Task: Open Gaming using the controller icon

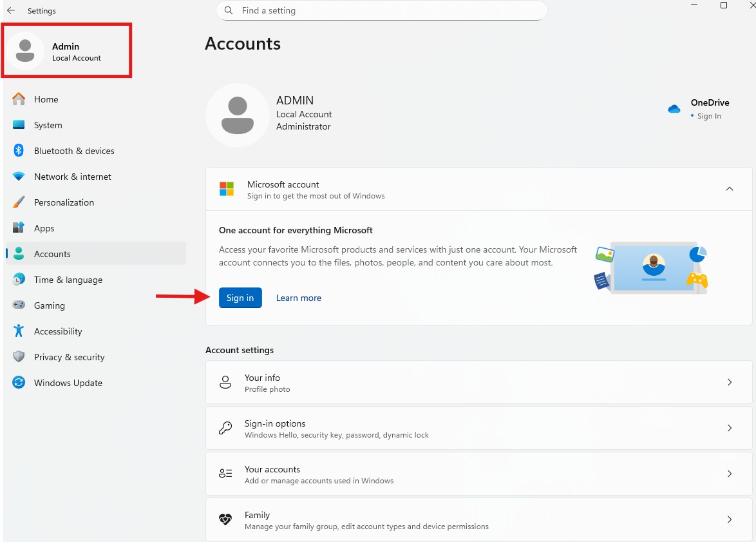Action: [19, 305]
